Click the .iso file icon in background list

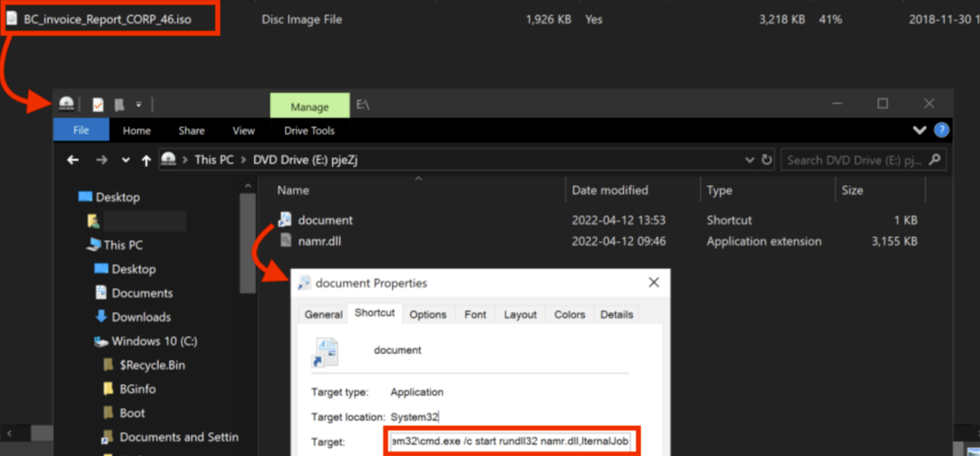[12, 18]
